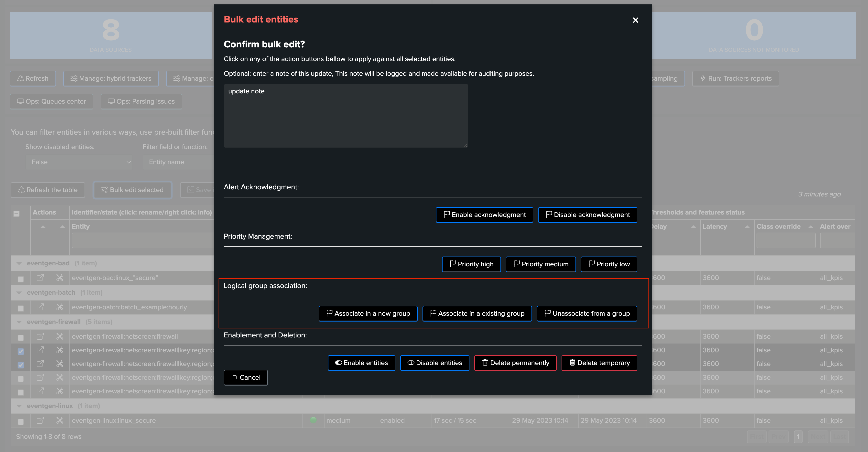Image resolution: width=868 pixels, height=452 pixels.
Task: Collapse the eventgen-linux group
Action: pyautogui.click(x=19, y=406)
